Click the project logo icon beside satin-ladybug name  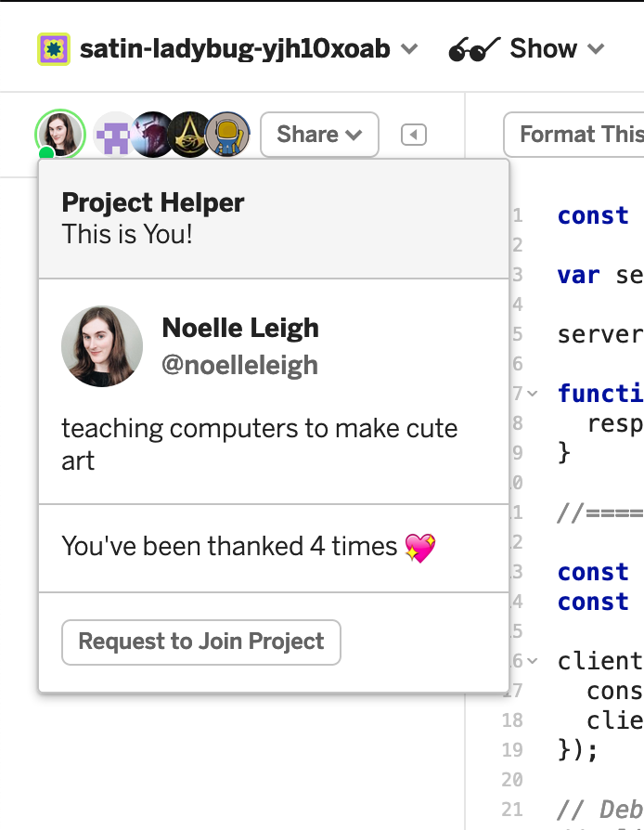53,48
